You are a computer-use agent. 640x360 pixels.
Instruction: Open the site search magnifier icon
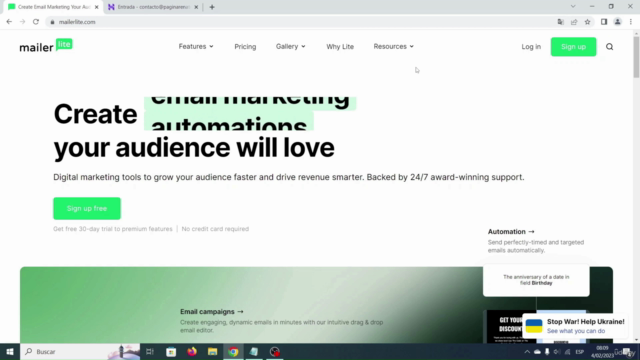(x=609, y=47)
